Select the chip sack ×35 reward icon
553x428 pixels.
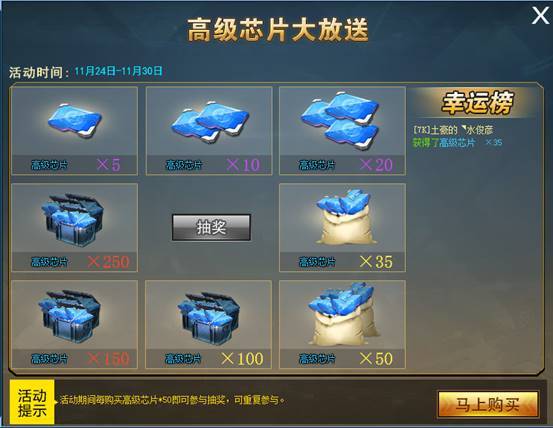(x=343, y=217)
